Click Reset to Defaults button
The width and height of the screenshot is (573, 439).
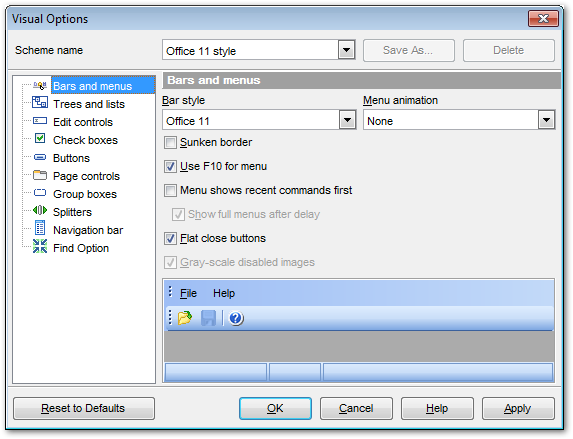pos(84,408)
